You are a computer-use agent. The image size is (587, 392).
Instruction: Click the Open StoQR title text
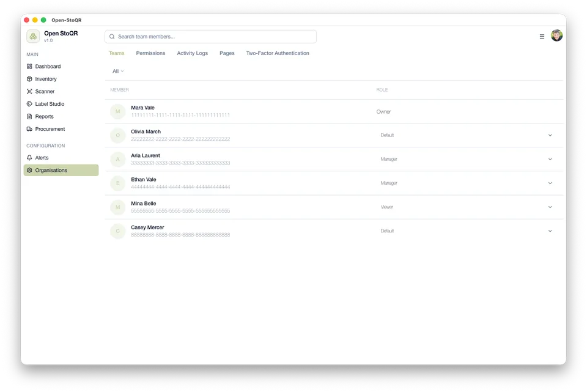coord(61,33)
